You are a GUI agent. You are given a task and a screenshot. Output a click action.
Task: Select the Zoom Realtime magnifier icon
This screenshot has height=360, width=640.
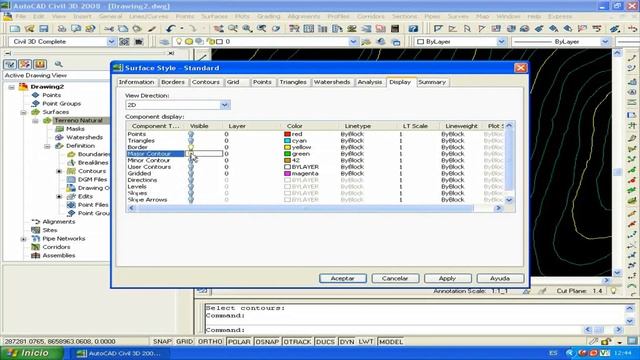click(x=233, y=29)
